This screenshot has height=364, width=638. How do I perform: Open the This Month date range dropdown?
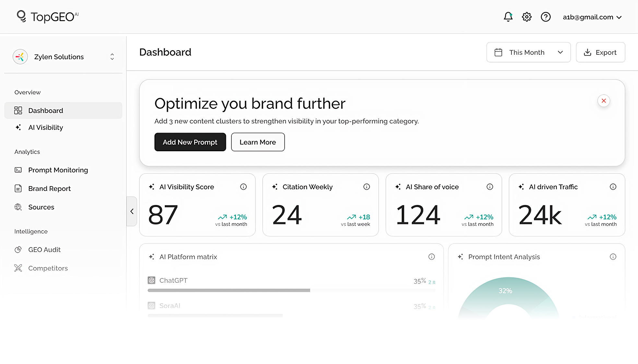[528, 52]
